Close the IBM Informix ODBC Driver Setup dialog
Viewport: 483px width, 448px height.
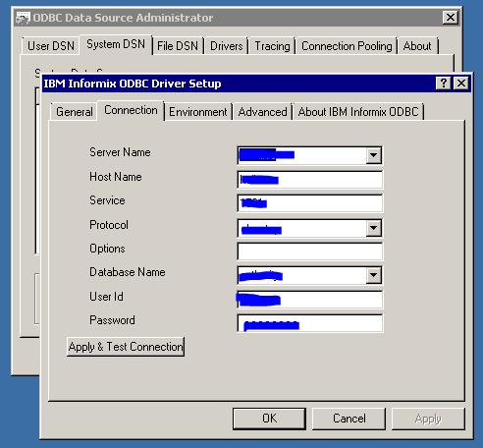tap(461, 84)
